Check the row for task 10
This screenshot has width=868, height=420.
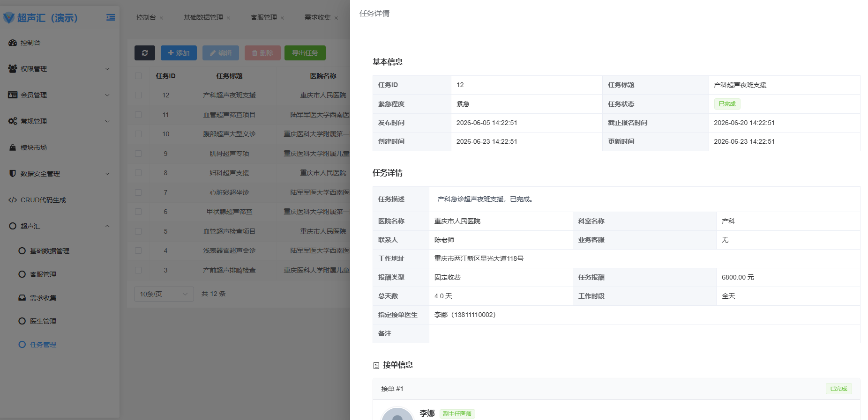click(x=138, y=134)
